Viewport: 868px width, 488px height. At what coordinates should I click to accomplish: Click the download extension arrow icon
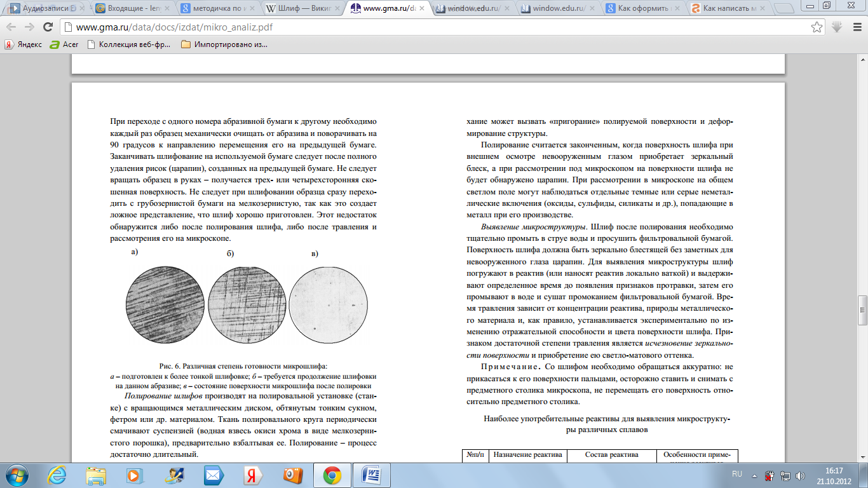(x=837, y=27)
